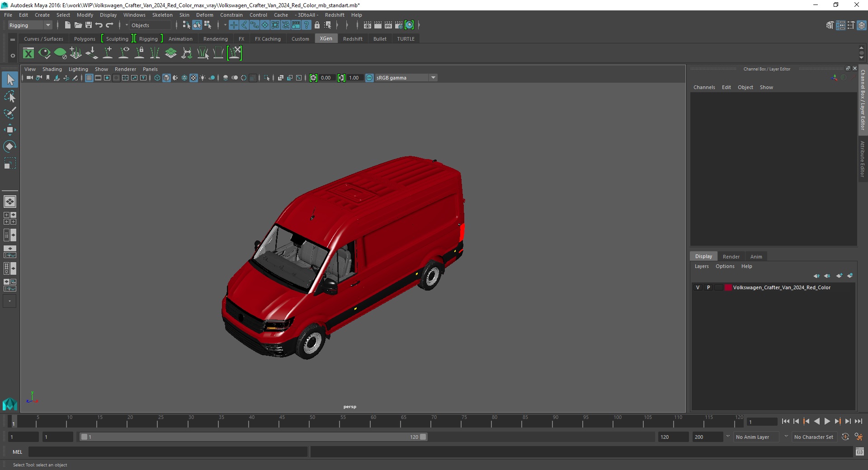Image resolution: width=868 pixels, height=470 pixels.
Task: Toggle the lock selection icon
Action: (317, 25)
